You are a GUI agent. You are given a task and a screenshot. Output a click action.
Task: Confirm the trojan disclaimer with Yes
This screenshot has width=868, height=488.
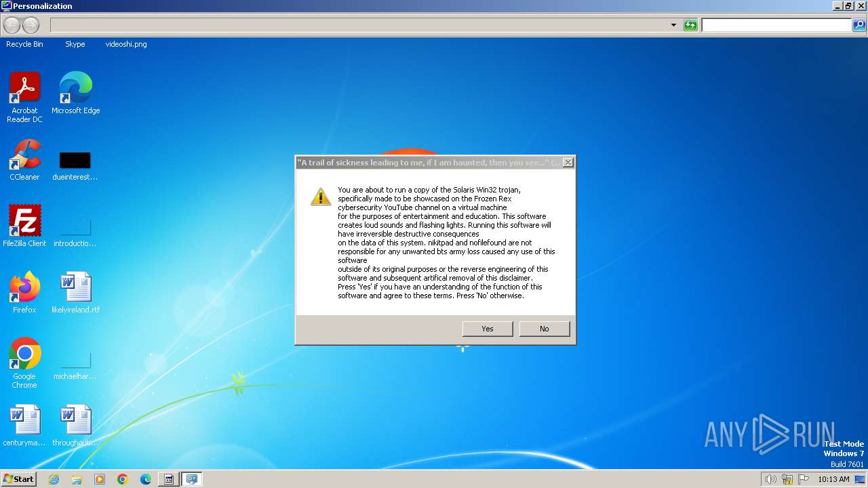(488, 329)
